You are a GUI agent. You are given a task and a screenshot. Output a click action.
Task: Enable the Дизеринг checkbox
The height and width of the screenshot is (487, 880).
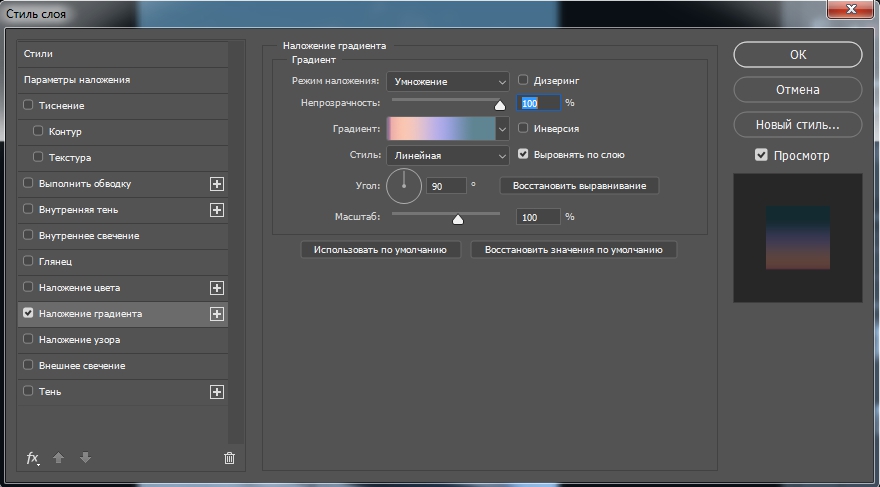pyautogui.click(x=523, y=80)
